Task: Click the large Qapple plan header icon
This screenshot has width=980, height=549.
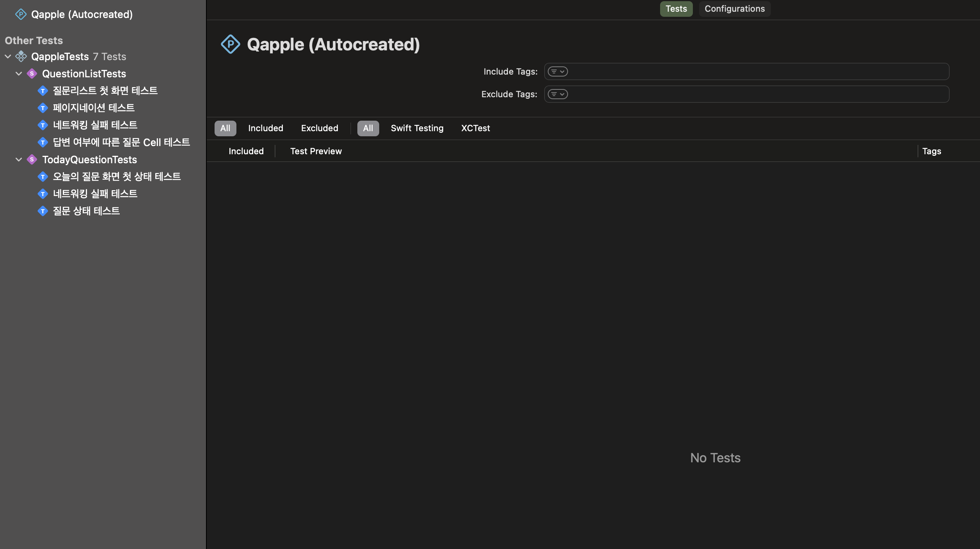Action: coord(231,44)
